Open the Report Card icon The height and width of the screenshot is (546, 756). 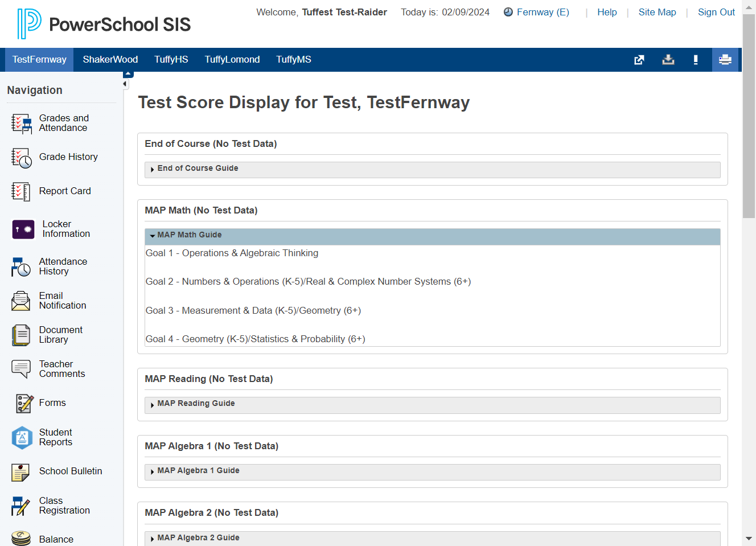click(x=21, y=192)
